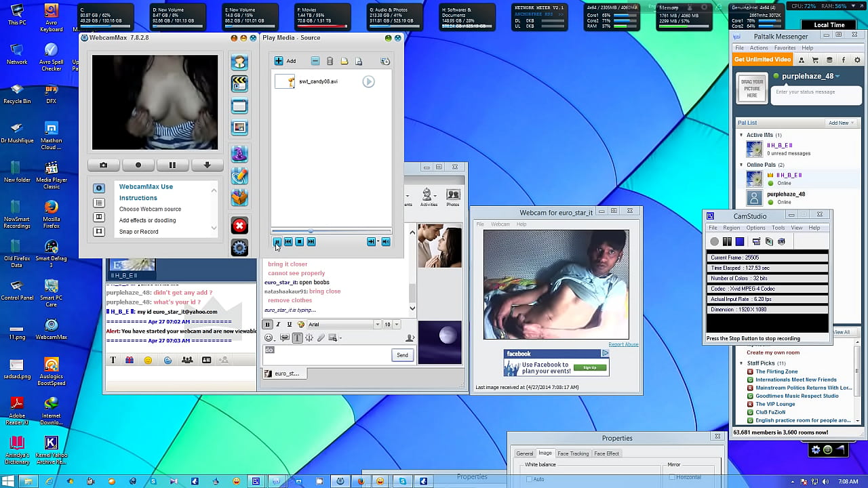Click the WebcamMax list view panel icon
The image size is (868, 488).
(99, 203)
